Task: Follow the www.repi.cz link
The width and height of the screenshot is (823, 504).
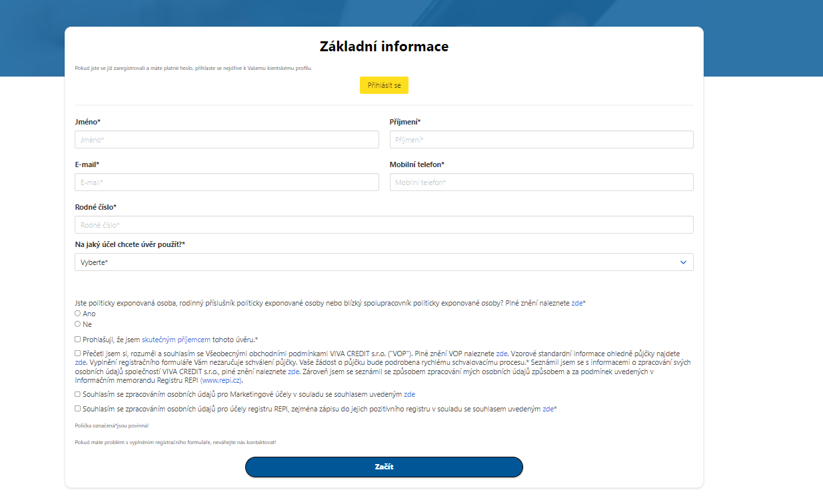Action: pos(221,381)
